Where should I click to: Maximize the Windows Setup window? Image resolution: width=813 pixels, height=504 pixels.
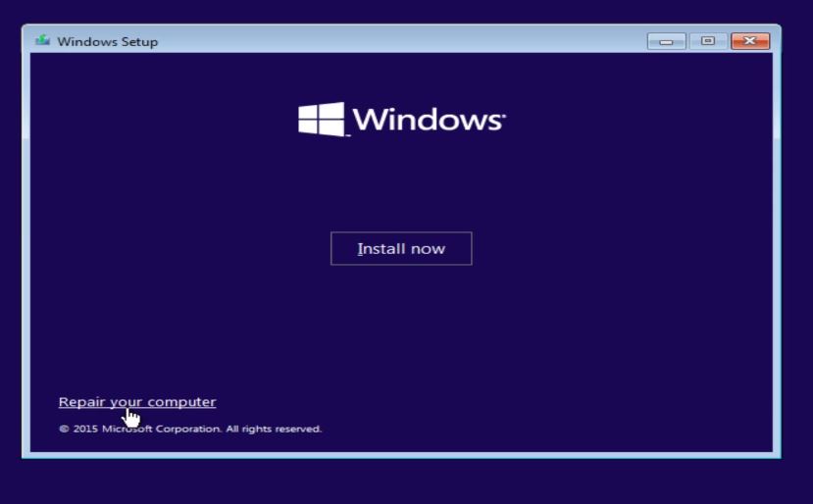tap(708, 41)
